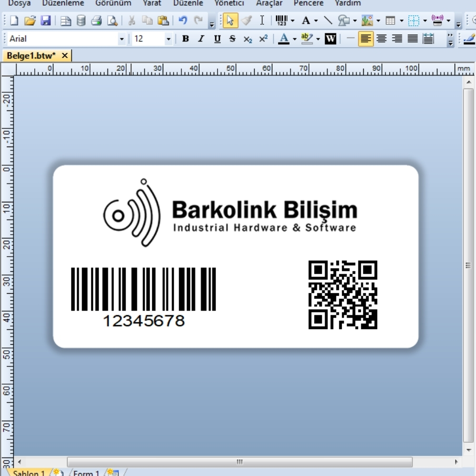Select the 12345678 barcode object

tap(143, 296)
